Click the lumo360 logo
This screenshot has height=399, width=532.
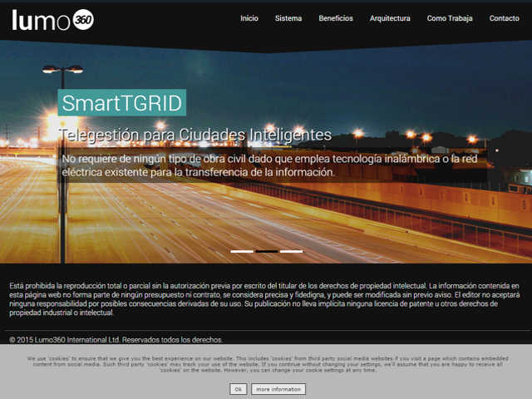pyautogui.click(x=52, y=19)
